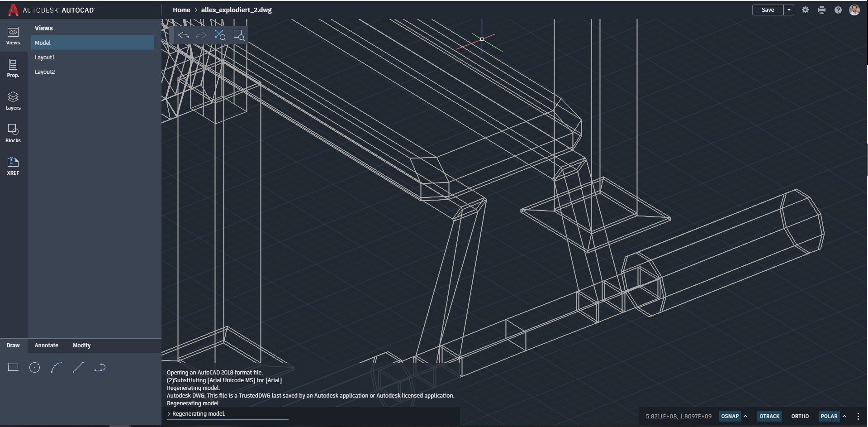This screenshot has width=868, height=427.
Task: Click the Save button
Action: point(768,10)
